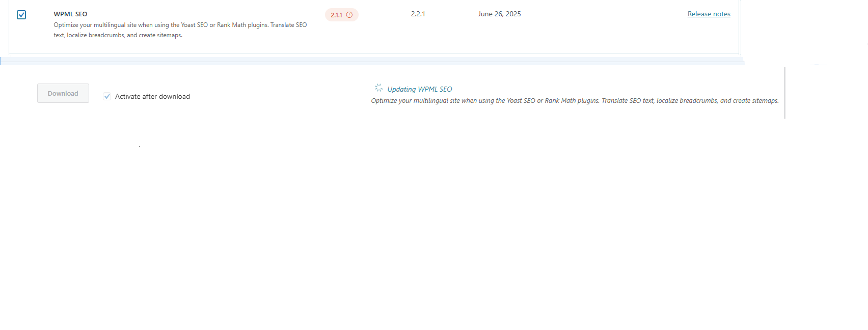Click the release date June 26, 2025
868x330 pixels.
pyautogui.click(x=499, y=14)
